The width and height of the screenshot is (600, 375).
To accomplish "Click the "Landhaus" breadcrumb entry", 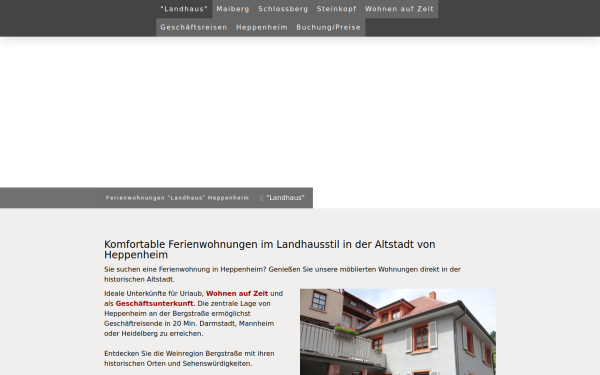I will [x=285, y=197].
